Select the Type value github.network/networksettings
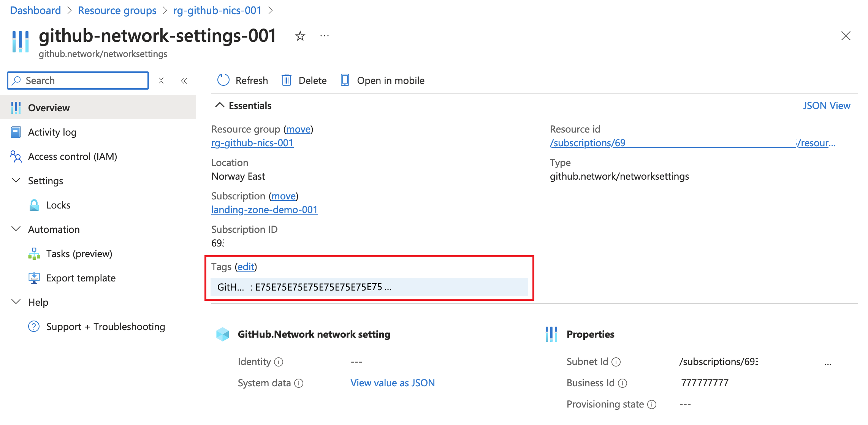This screenshot has width=868, height=425. (619, 176)
